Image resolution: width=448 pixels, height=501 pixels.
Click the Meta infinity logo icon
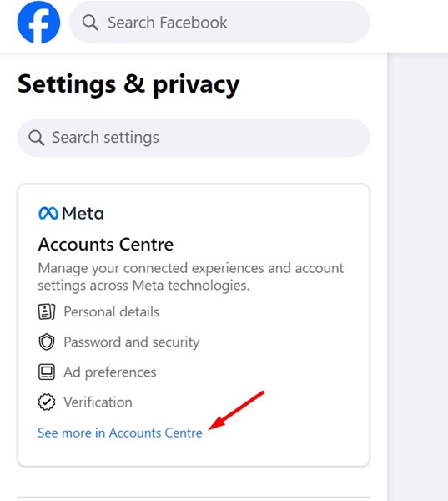pos(48,213)
